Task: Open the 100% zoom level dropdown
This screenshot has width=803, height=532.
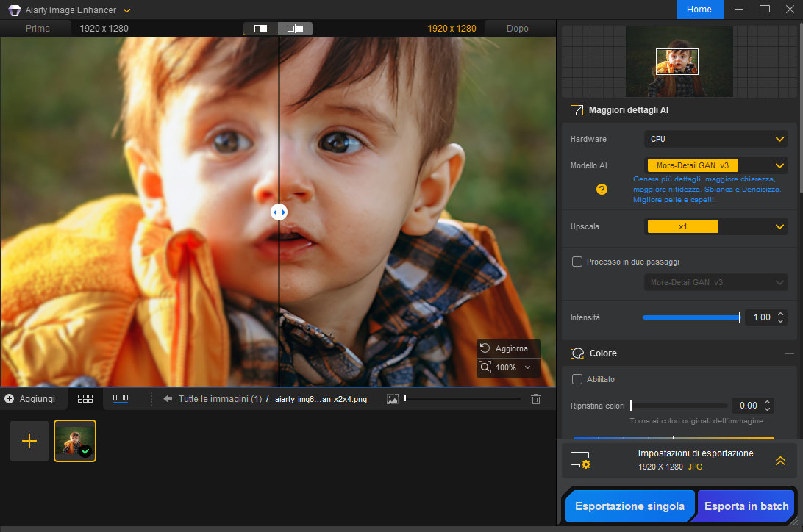Action: (x=527, y=367)
